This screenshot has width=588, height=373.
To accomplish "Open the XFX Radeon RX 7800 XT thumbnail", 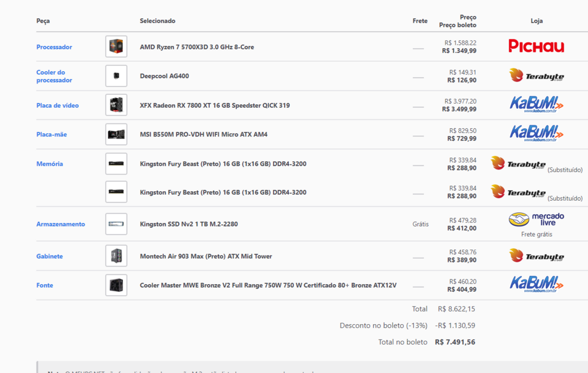I will pyautogui.click(x=116, y=105).
